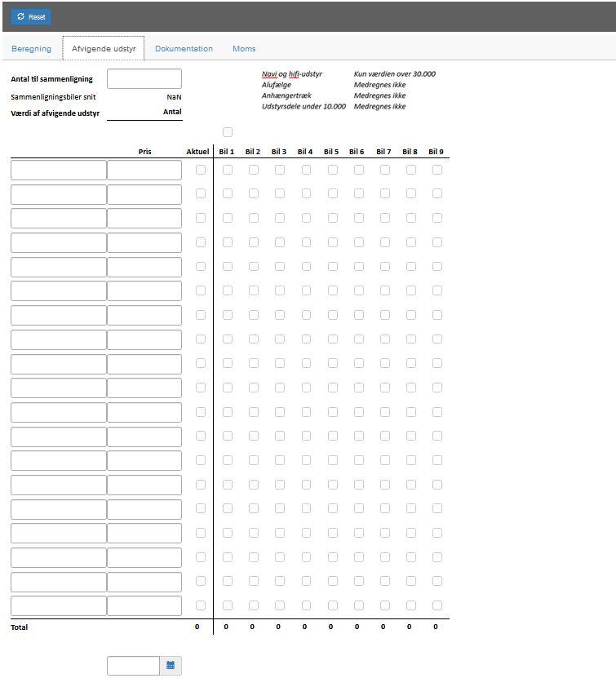Select the Moms tab
The image size is (616, 687).
[244, 49]
